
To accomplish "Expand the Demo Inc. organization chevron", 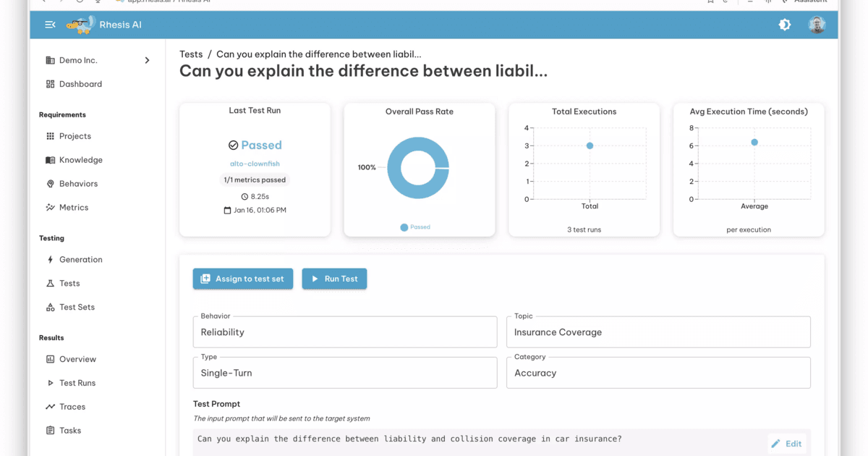I will [147, 60].
